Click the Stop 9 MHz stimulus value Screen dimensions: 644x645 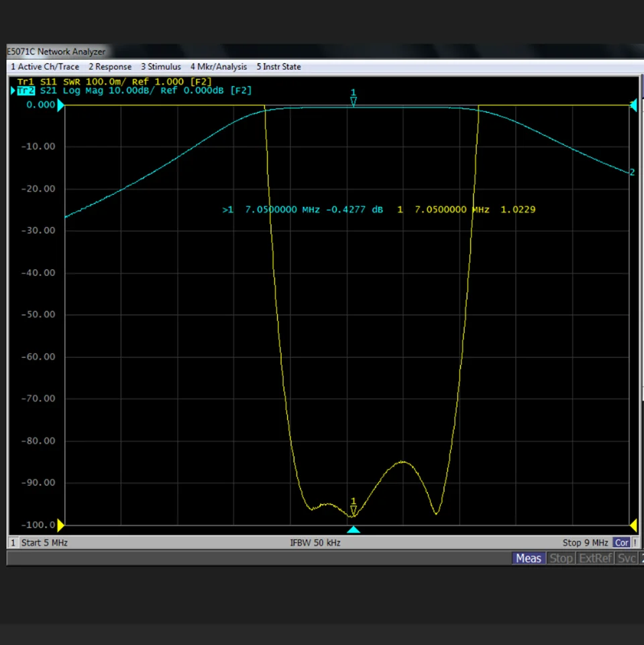click(585, 542)
